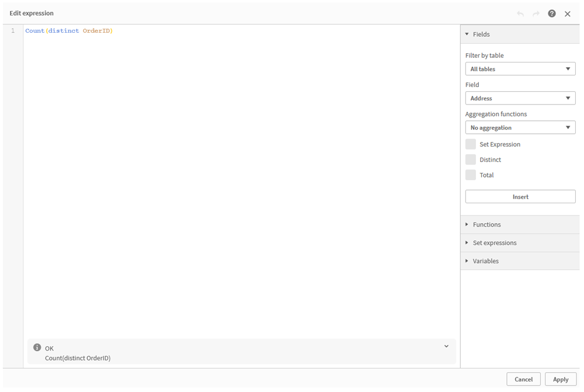Open the Address field dropdown
Image resolution: width=584 pixels, height=392 pixels.
(x=520, y=98)
